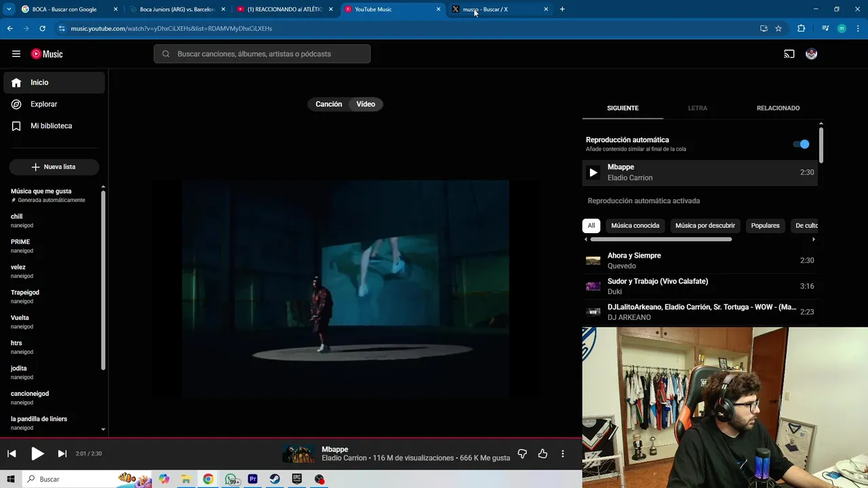Install app icon in address bar
This screenshot has width=868, height=488.
point(764,28)
